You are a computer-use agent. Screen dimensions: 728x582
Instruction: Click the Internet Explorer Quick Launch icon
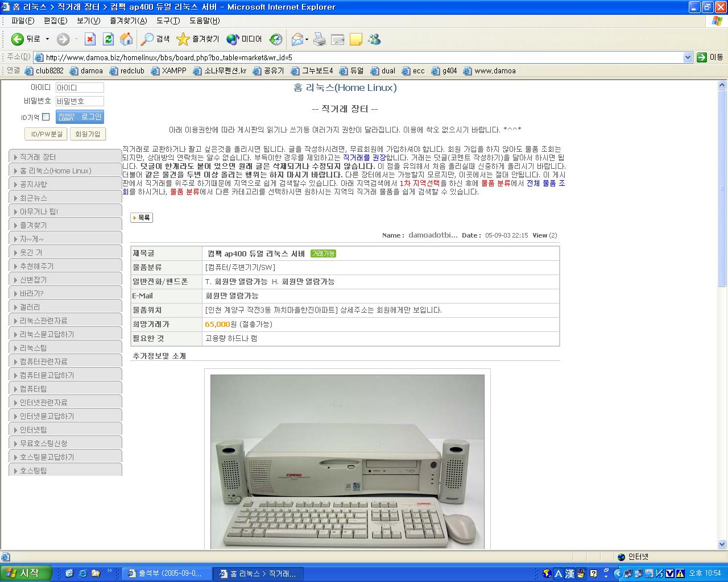click(82, 573)
